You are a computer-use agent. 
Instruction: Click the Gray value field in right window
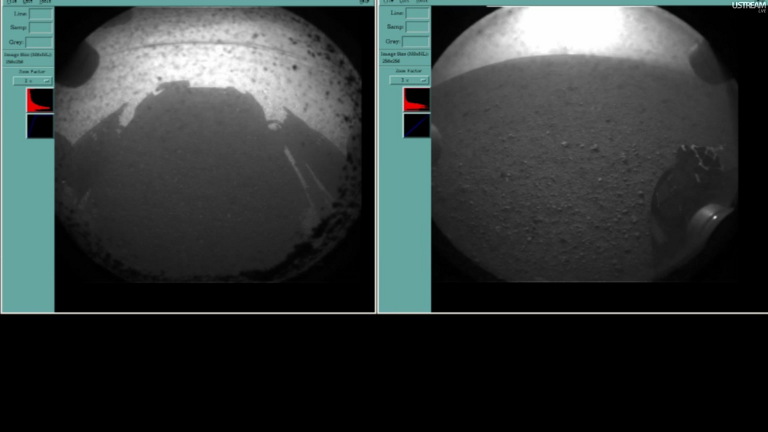[415, 42]
